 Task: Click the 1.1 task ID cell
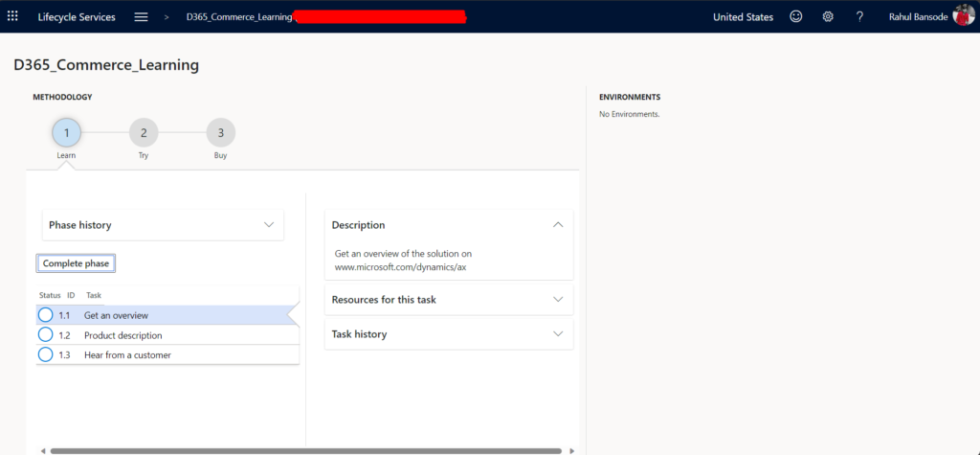point(64,315)
